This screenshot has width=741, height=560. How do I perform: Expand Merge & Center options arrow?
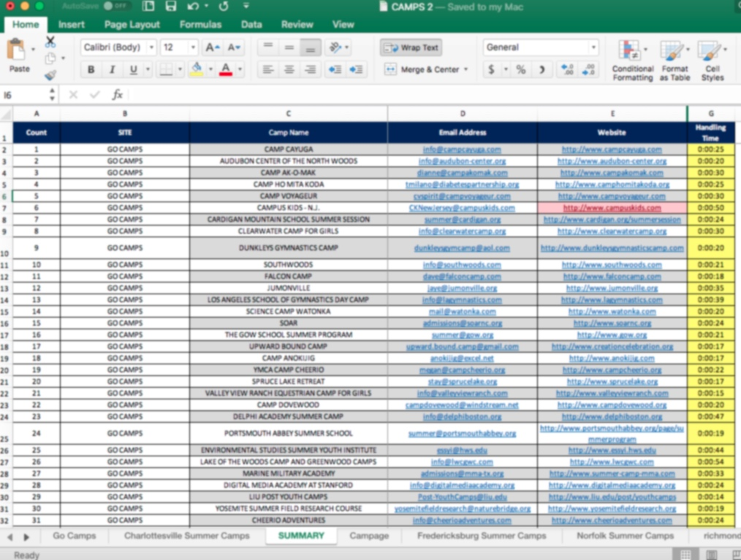[x=466, y=69]
